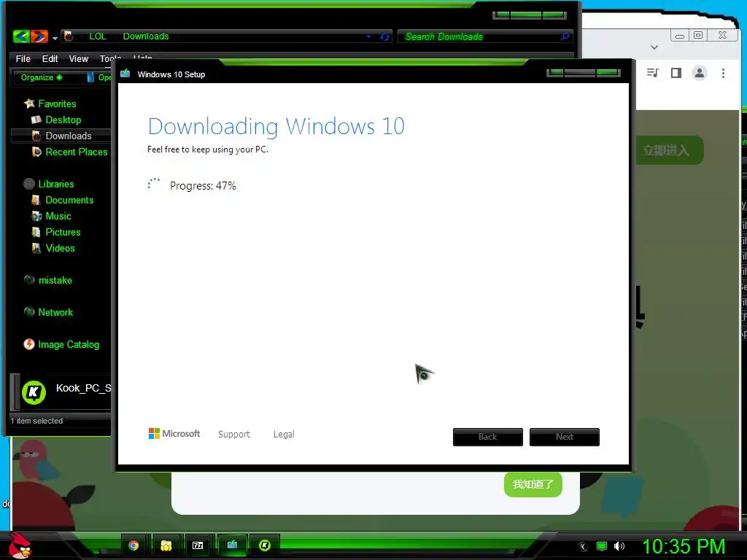Open the Videos library
The height and width of the screenshot is (560, 747).
click(x=60, y=248)
